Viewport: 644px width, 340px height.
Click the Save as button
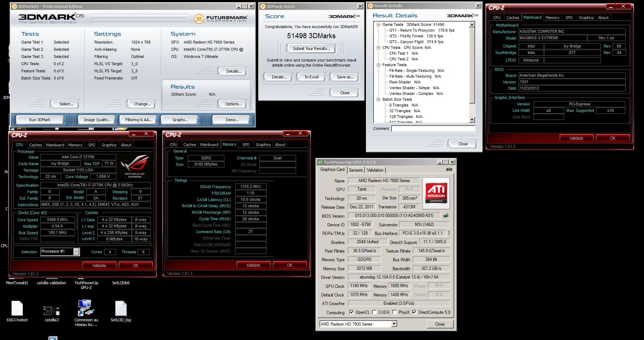click(345, 77)
